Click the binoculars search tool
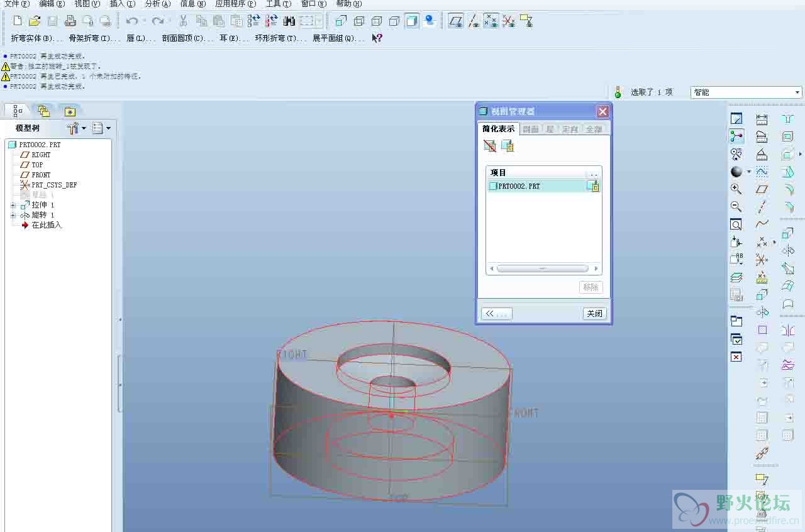The image size is (805, 532). tap(289, 21)
